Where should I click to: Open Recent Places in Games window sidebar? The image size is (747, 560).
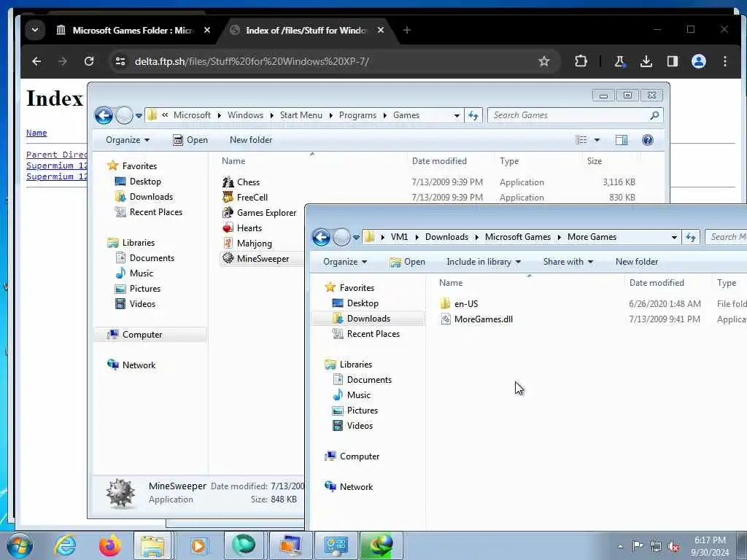click(x=149, y=212)
